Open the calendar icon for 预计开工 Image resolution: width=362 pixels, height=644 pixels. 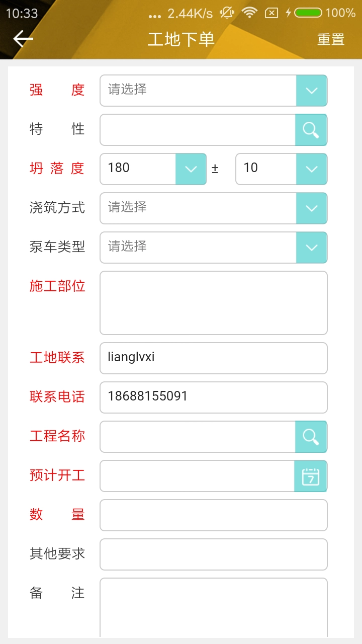pyautogui.click(x=311, y=476)
